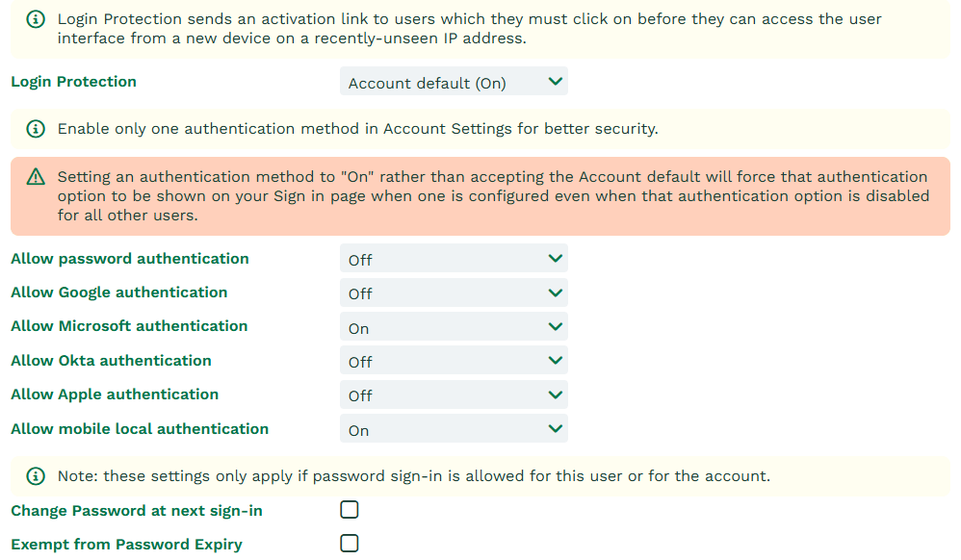Click Change Password at next sign-in label
Viewport: 961px width, 560px height.
coord(137,511)
